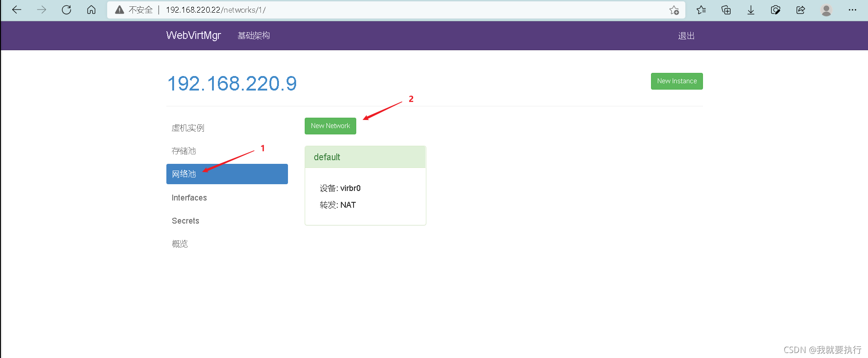This screenshot has height=358, width=868.
Task: Open the favorites list icon
Action: 701,10
